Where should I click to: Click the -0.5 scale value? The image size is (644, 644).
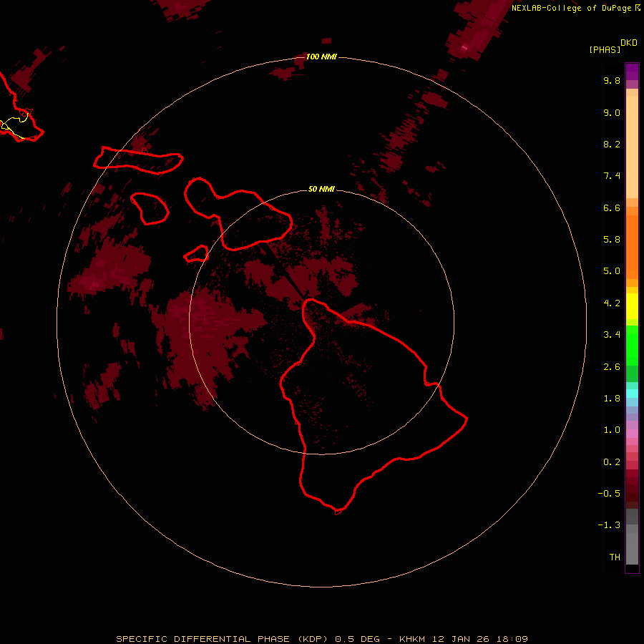[609, 494]
